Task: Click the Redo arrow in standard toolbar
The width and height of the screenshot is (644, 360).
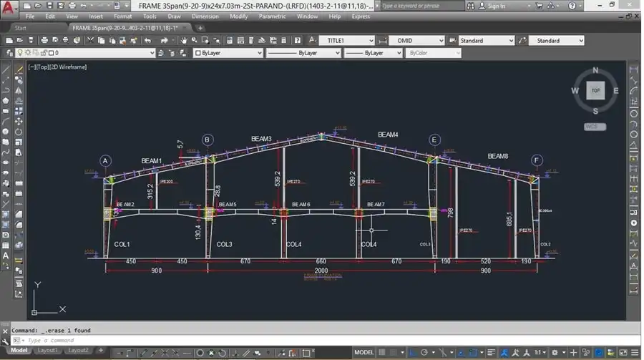Action: [164, 40]
